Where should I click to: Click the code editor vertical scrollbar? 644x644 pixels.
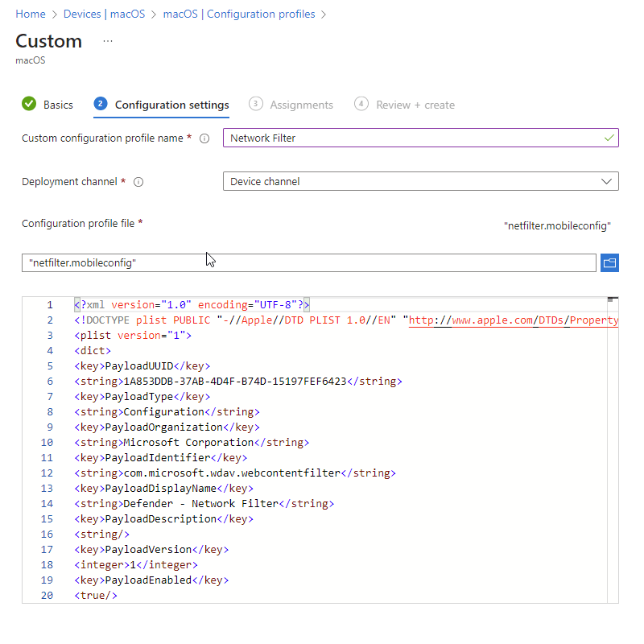pos(613,450)
